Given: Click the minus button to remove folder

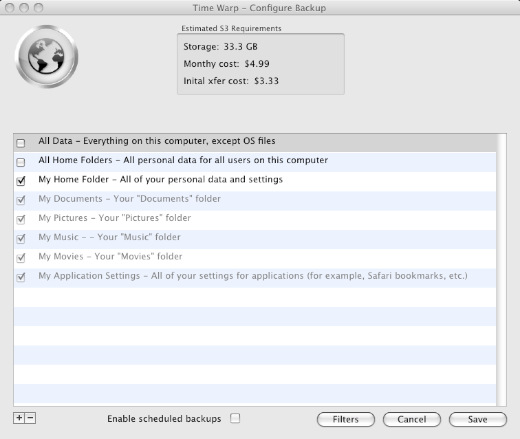Looking at the screenshot, I should click(30, 418).
